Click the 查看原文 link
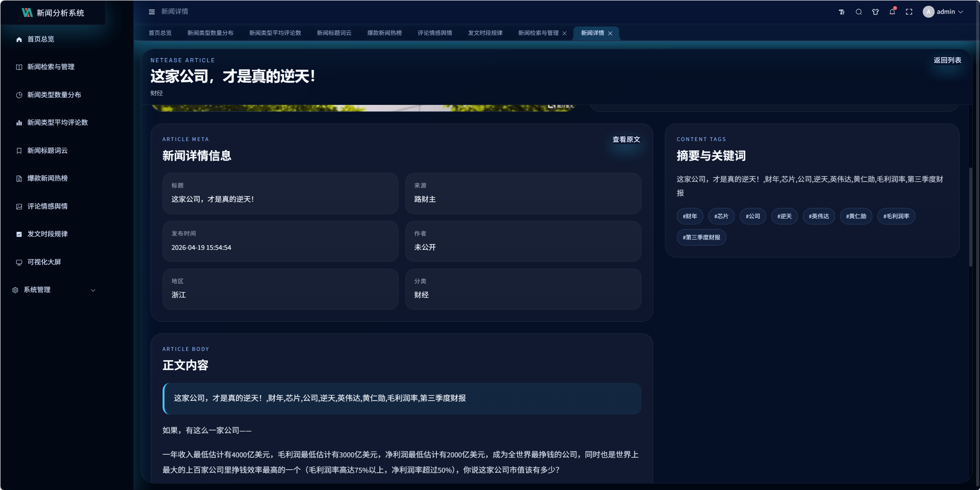 [x=626, y=140]
